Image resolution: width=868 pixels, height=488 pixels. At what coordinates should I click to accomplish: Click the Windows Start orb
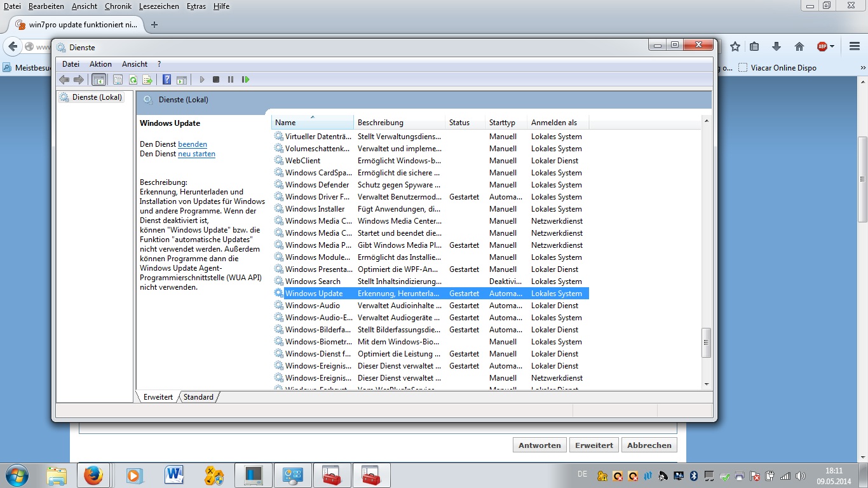point(17,475)
